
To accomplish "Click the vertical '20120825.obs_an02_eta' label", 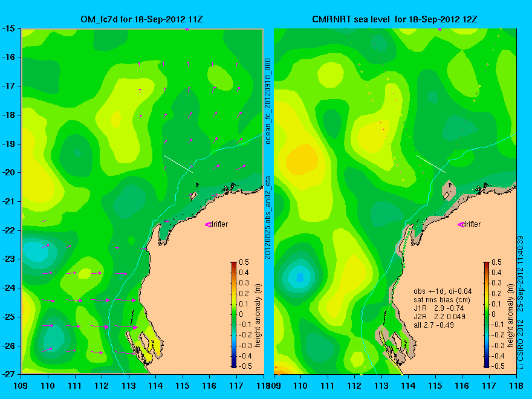I will tap(268, 217).
